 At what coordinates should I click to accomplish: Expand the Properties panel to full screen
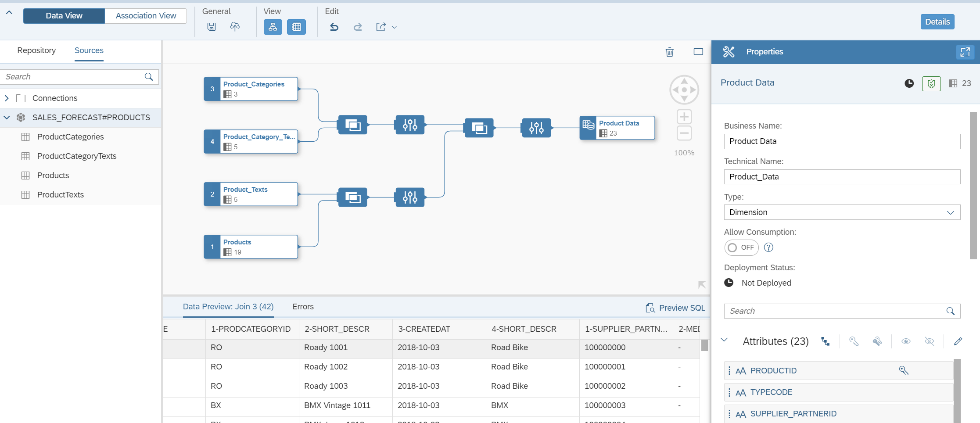tap(965, 52)
